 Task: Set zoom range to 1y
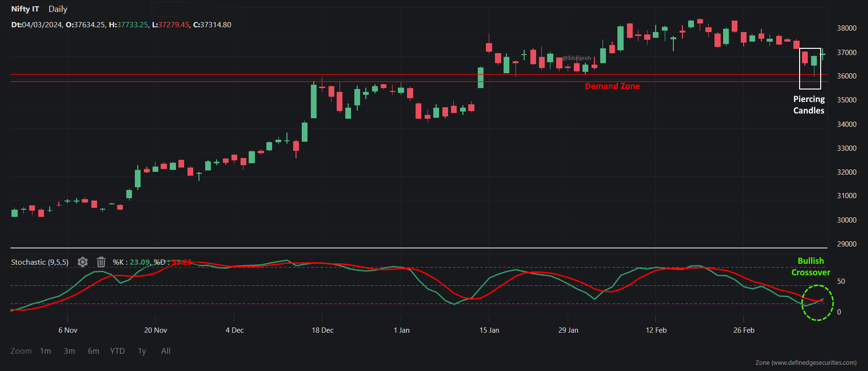(142, 351)
